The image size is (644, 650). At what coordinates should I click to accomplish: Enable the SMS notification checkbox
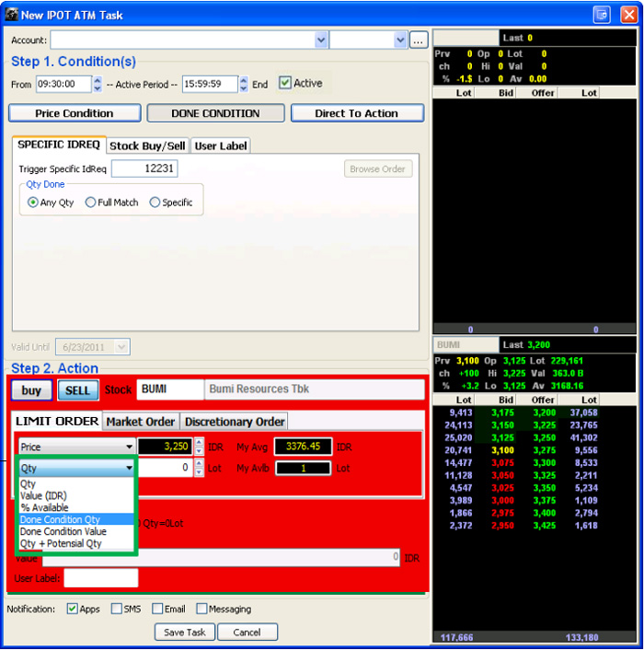[117, 609]
